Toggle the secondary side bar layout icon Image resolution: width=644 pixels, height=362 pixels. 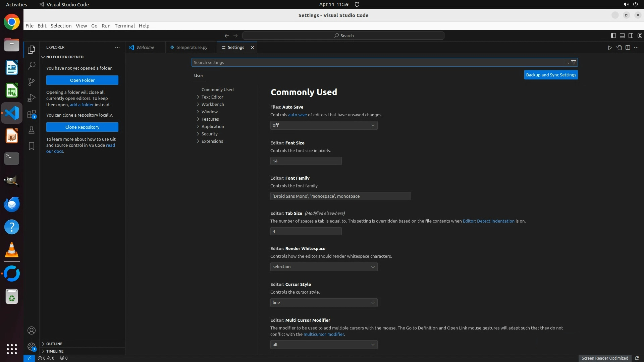631,36
